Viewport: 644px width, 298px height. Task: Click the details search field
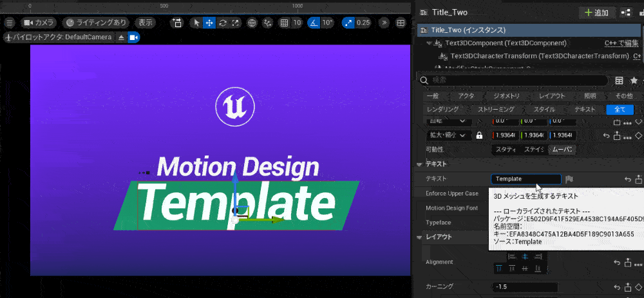coord(512,80)
